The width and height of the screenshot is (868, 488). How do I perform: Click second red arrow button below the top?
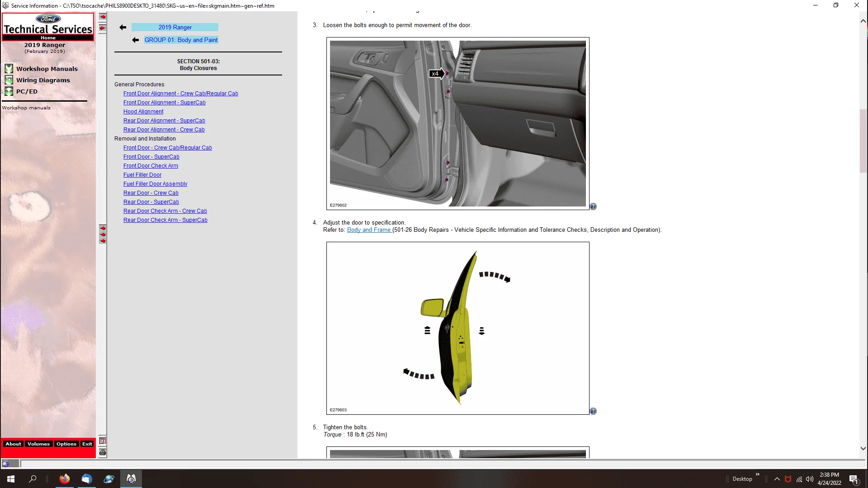click(x=103, y=28)
